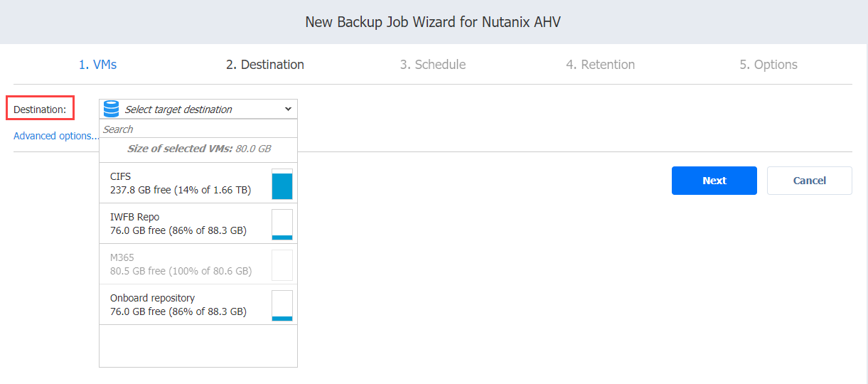868x384 pixels.
Task: Jump to the 4. Retention step
Action: click(600, 65)
